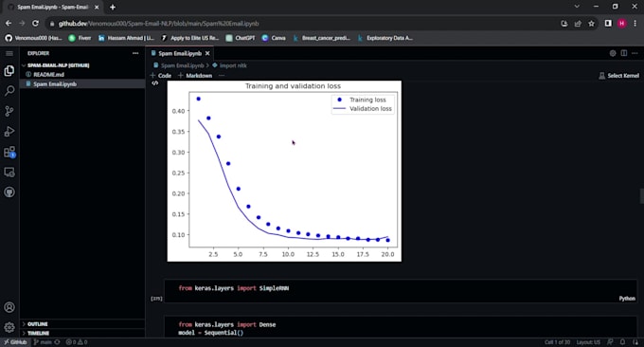Open the Fiverr bookmark
The height and width of the screenshot is (347, 644).
point(80,38)
